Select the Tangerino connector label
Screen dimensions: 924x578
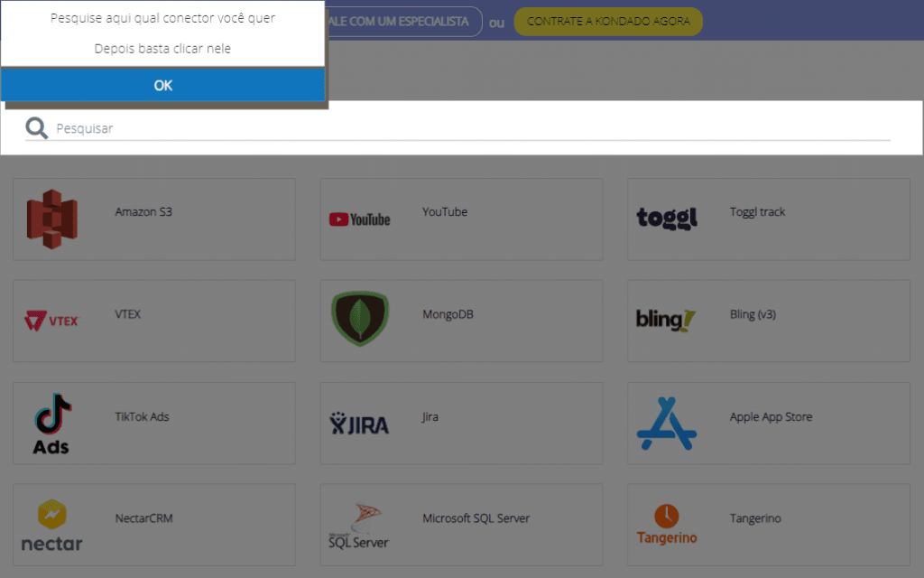tap(755, 519)
